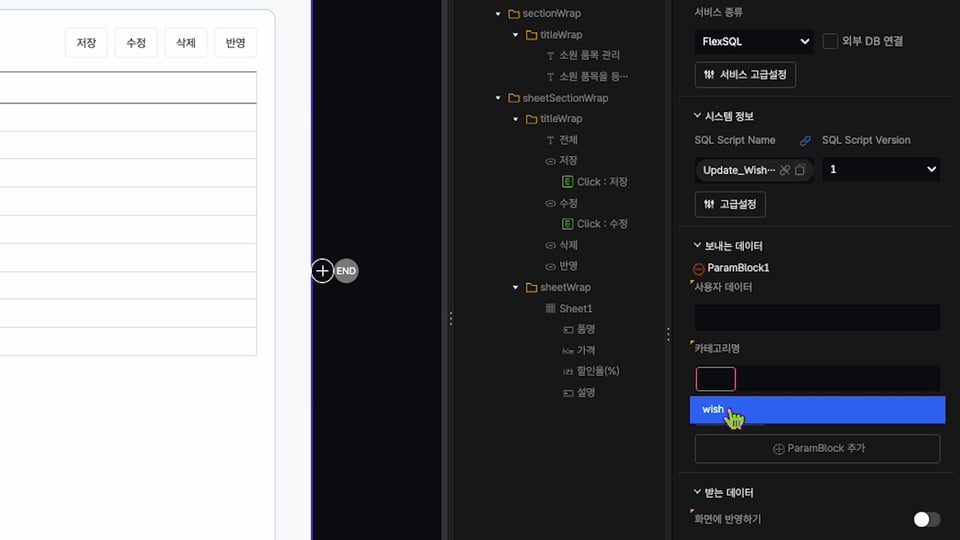Click the button icon of 저장 tree node

tap(550, 161)
